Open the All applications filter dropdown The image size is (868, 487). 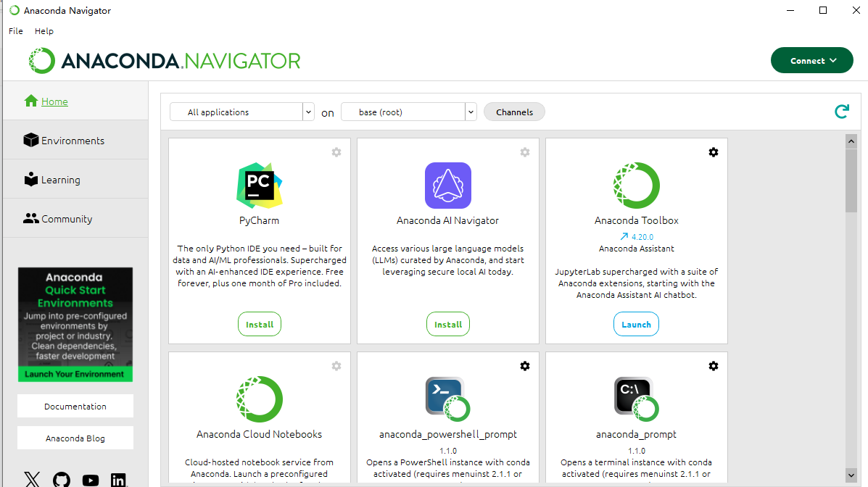[x=241, y=112]
